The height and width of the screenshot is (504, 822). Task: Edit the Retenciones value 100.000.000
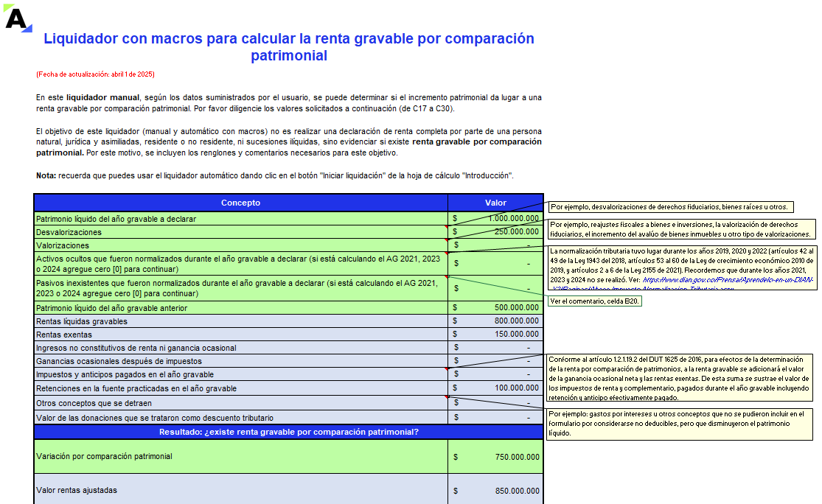coord(495,388)
